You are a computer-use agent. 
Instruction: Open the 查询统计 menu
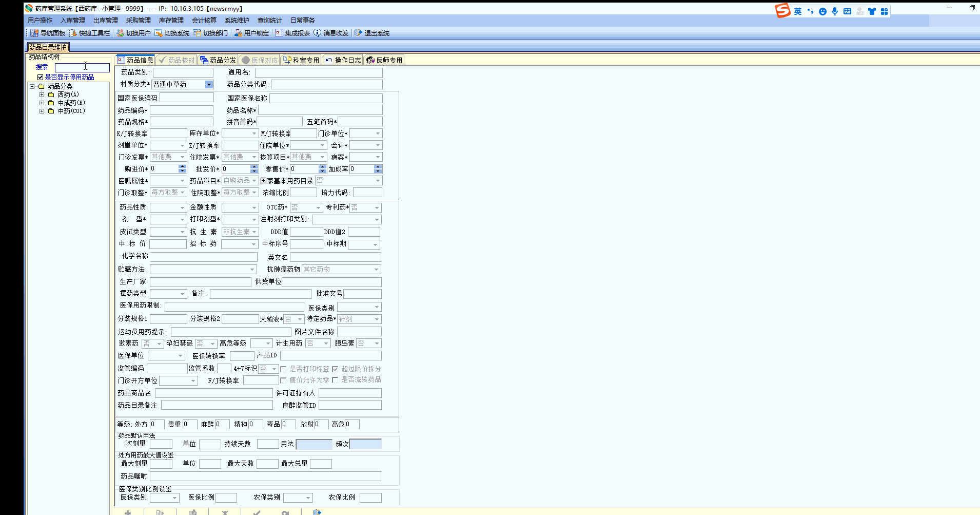270,21
